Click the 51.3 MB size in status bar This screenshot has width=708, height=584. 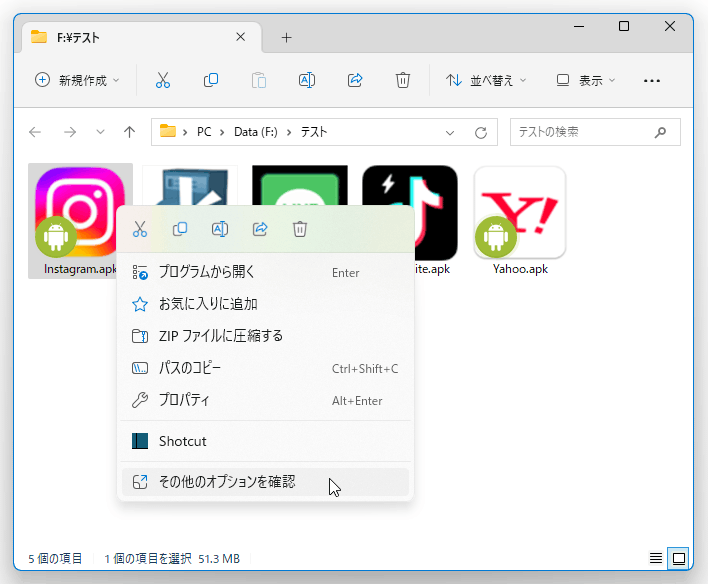[x=219, y=559]
